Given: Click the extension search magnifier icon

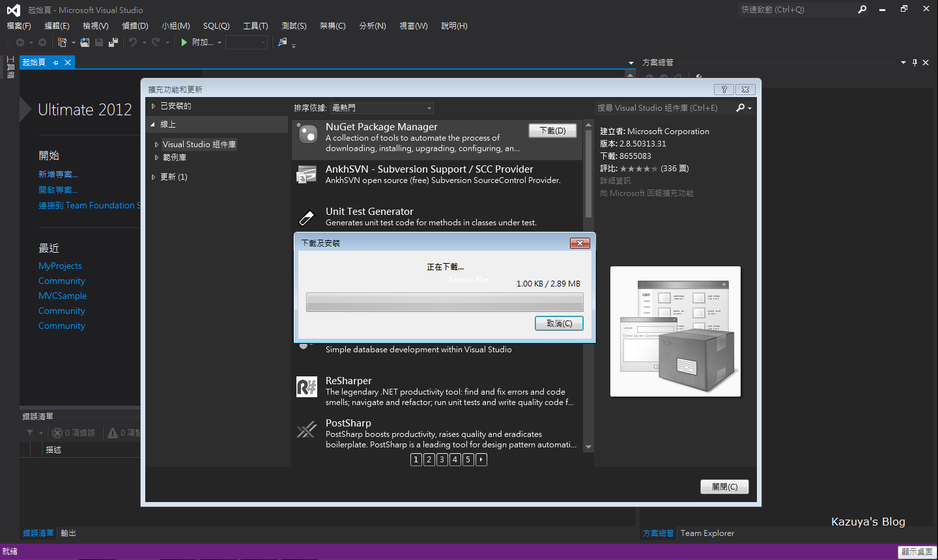Looking at the screenshot, I should coord(741,108).
